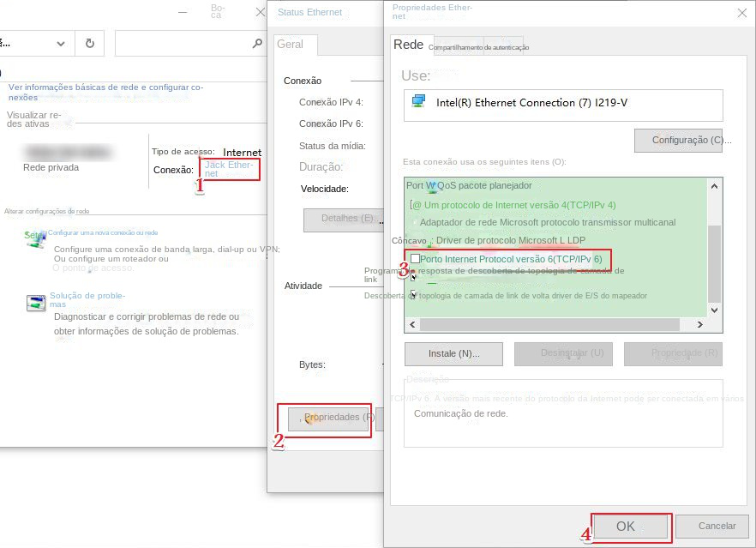Click the search magnifier icon
This screenshot has width=756, height=548.
[257, 44]
